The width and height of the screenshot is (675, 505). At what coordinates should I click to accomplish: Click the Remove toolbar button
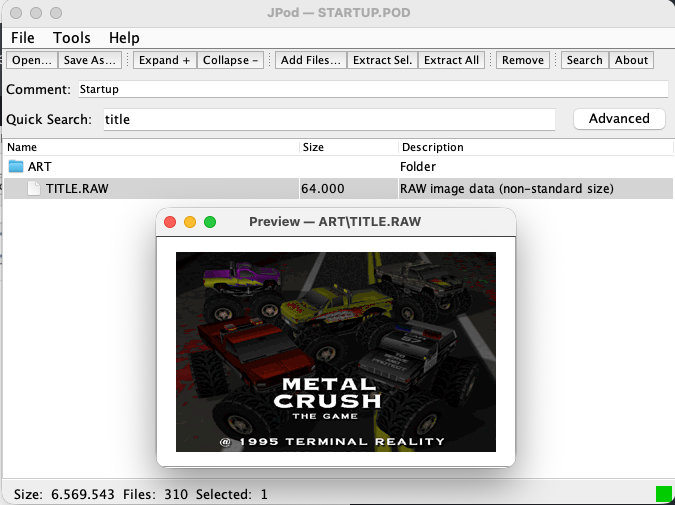point(523,60)
